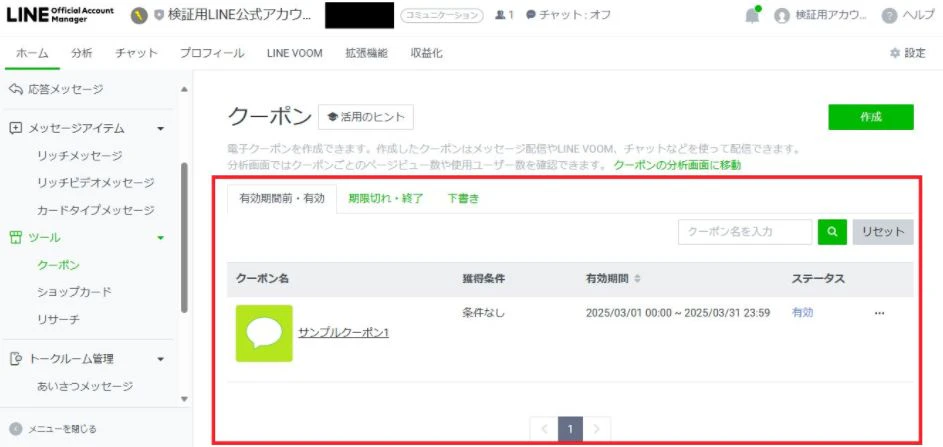
Task: Open the 拡張機能 tab
Action: coord(366,53)
